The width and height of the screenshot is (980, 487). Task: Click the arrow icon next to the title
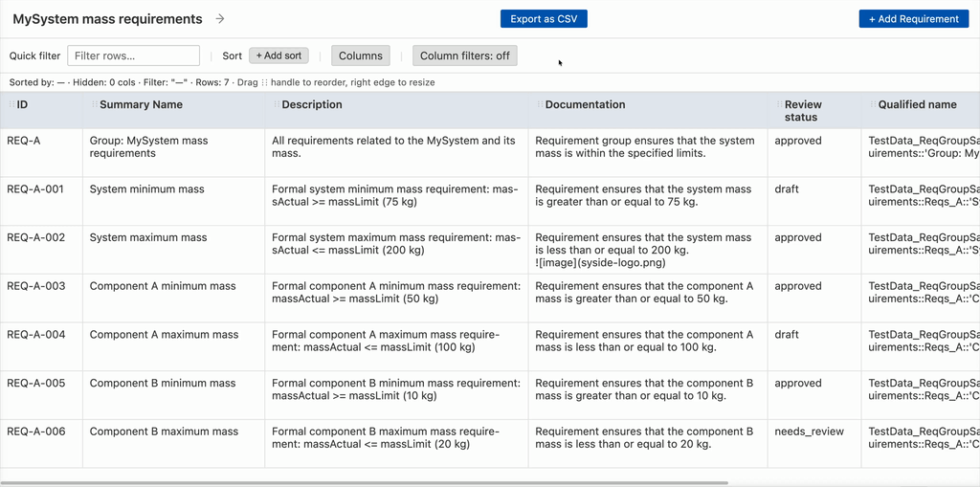(x=220, y=19)
